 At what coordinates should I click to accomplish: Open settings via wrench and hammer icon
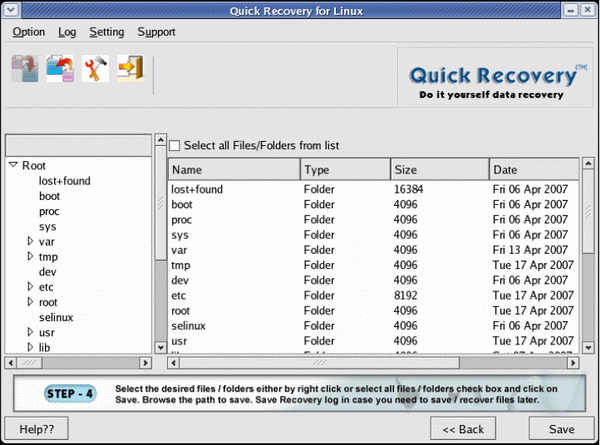95,69
